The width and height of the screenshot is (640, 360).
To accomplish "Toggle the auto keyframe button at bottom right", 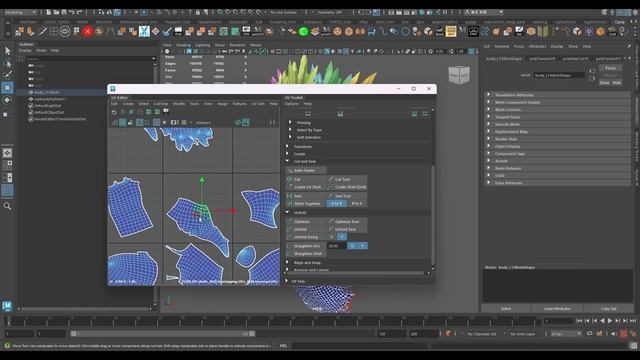I will coord(623,334).
